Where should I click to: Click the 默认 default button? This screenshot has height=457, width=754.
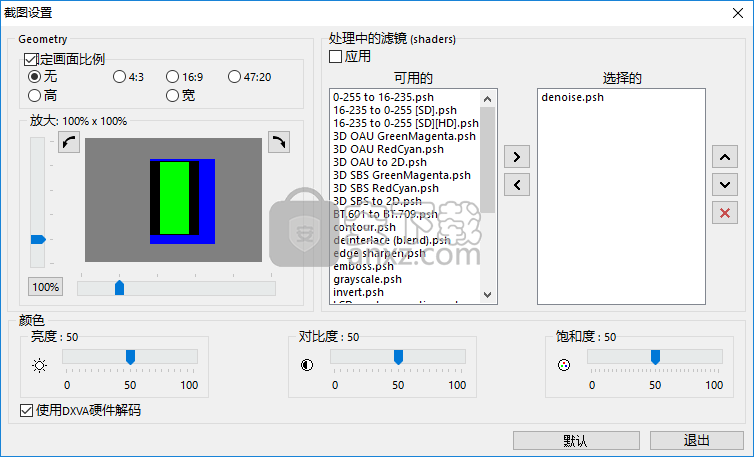click(x=576, y=440)
